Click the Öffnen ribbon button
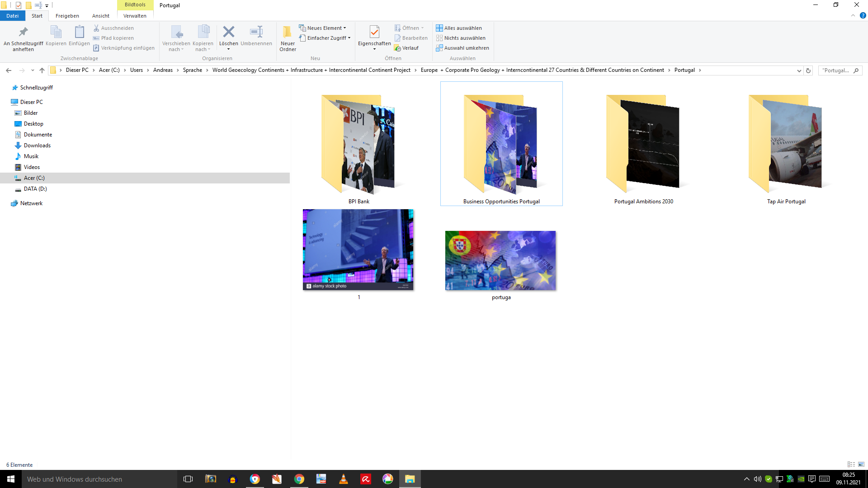 point(409,28)
